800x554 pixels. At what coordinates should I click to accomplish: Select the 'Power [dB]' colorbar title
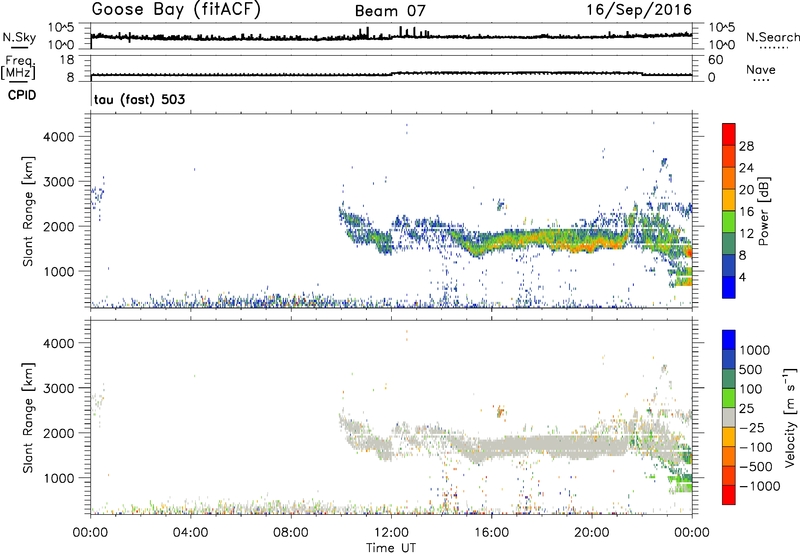tap(764, 211)
